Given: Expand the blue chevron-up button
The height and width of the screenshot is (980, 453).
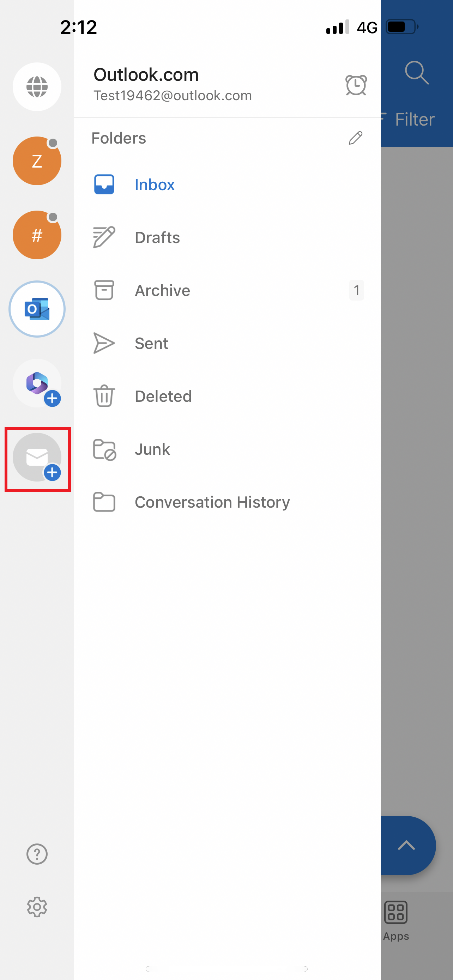Looking at the screenshot, I should point(406,845).
